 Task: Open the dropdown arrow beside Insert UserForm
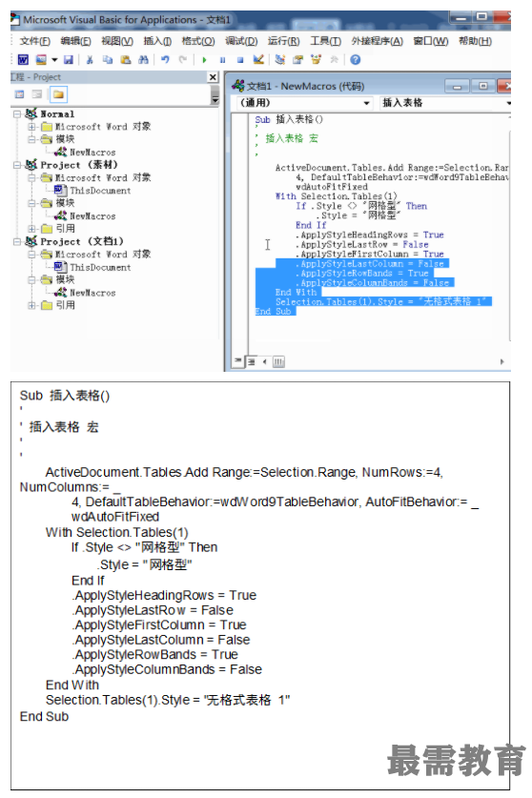click(54, 59)
